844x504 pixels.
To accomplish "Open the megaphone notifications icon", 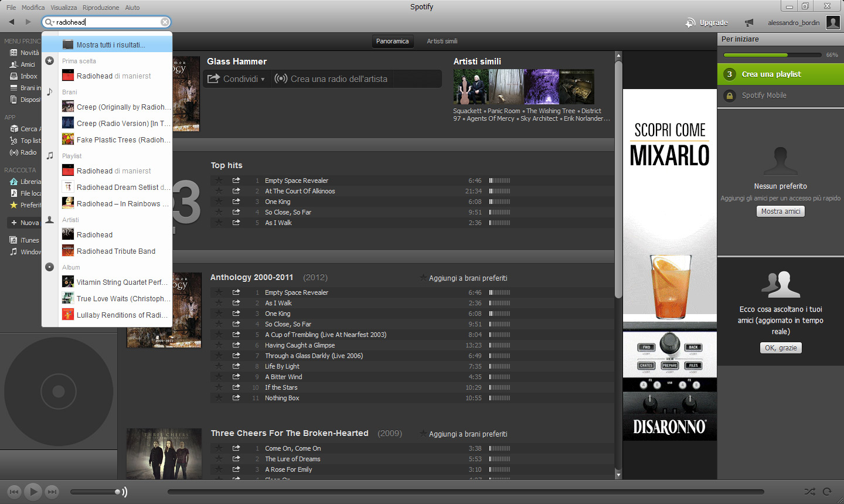I will click(749, 23).
